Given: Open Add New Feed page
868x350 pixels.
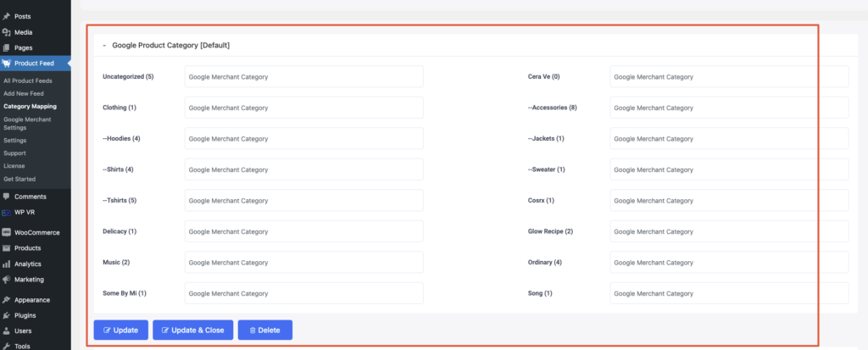Looking at the screenshot, I should pos(24,93).
